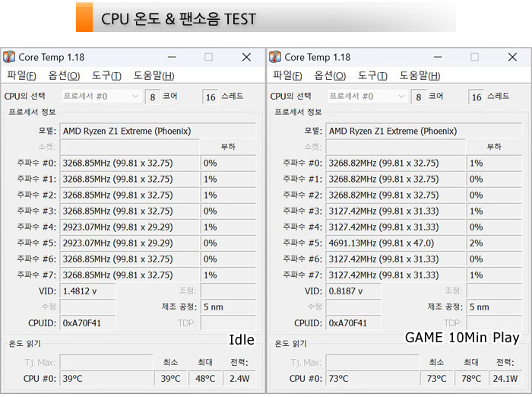The image size is (532, 397).
Task: Open 도구 menu in right window
Action: [372, 75]
